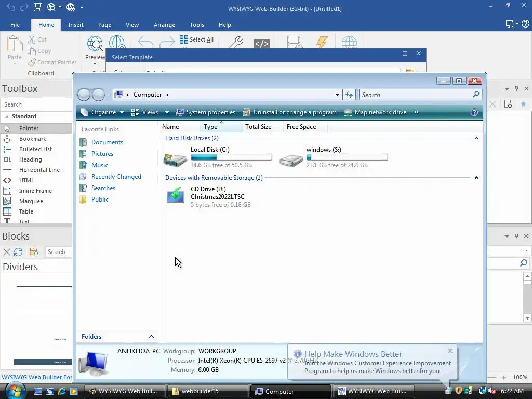Click Copy in the Clipboard group

[x=39, y=51]
